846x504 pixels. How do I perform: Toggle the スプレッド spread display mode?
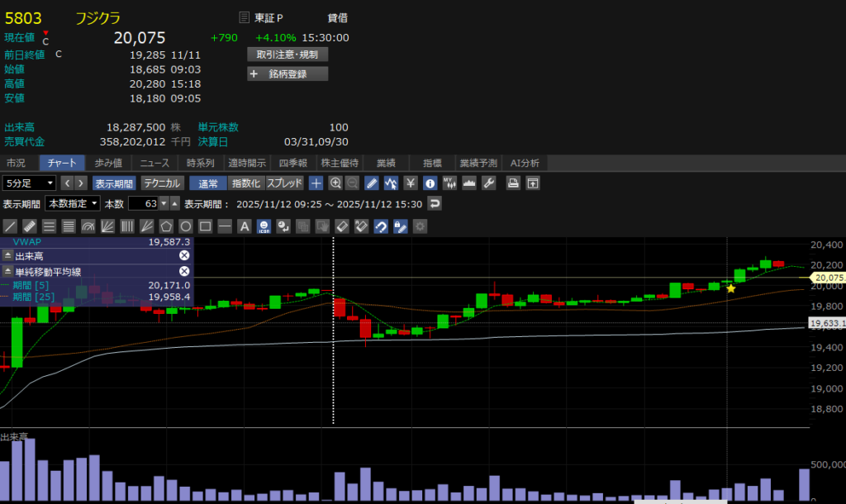[x=284, y=183]
